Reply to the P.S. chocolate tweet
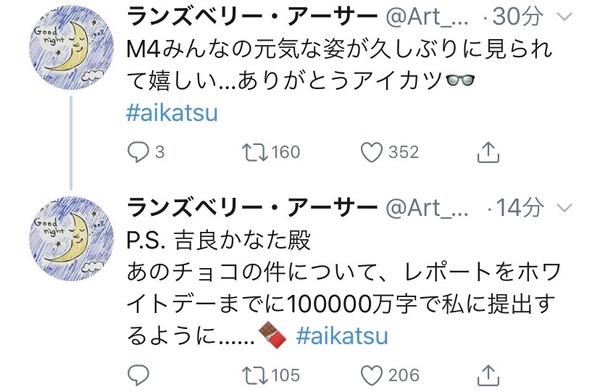The height and width of the screenshot is (392, 600). (x=138, y=375)
